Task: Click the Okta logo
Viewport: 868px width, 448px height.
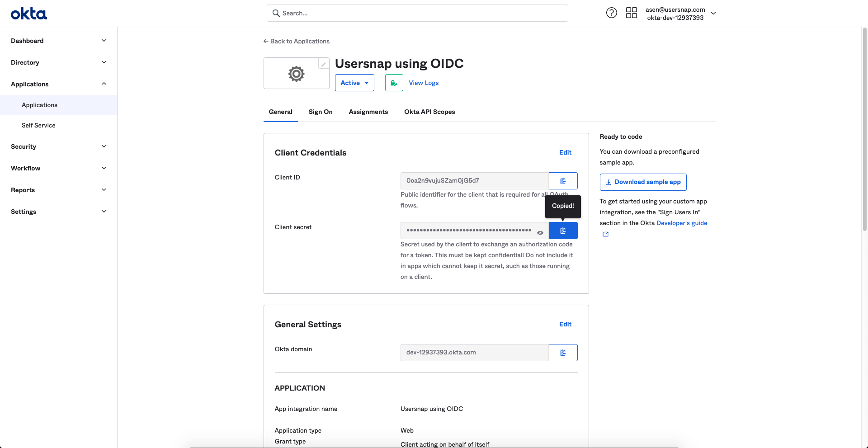Action: 29,14
